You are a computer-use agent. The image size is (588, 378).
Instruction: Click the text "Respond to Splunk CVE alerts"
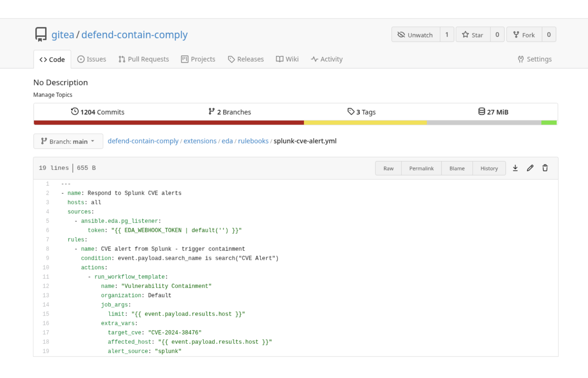pos(134,193)
